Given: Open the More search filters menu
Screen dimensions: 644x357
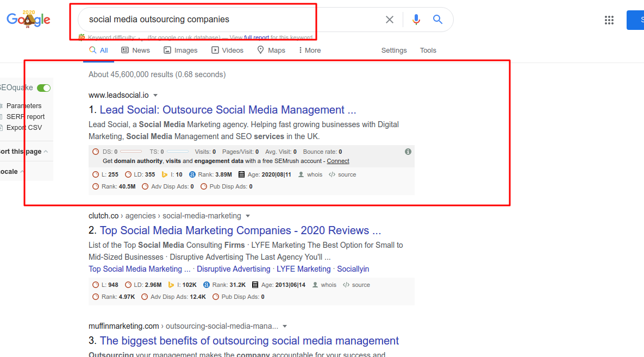Looking at the screenshot, I should (310, 50).
